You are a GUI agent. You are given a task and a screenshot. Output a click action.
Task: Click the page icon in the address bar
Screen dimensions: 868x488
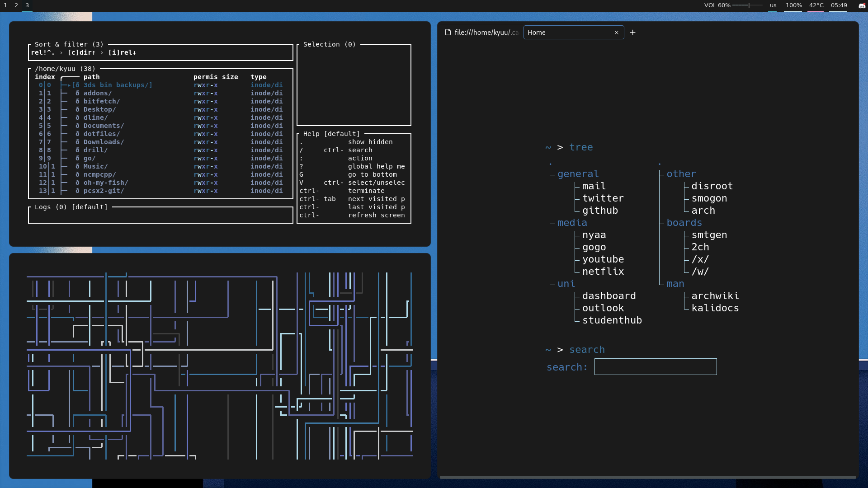[447, 32]
